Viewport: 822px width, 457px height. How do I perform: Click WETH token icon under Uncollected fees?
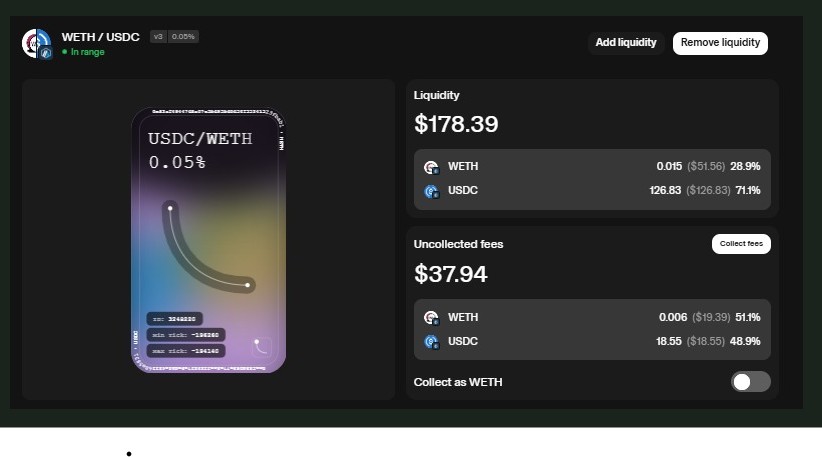pyautogui.click(x=431, y=318)
